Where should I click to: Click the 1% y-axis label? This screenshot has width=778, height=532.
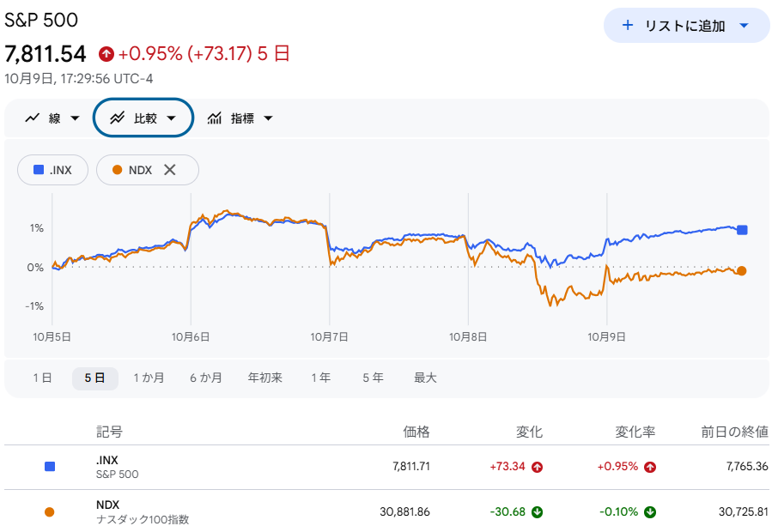(x=37, y=228)
